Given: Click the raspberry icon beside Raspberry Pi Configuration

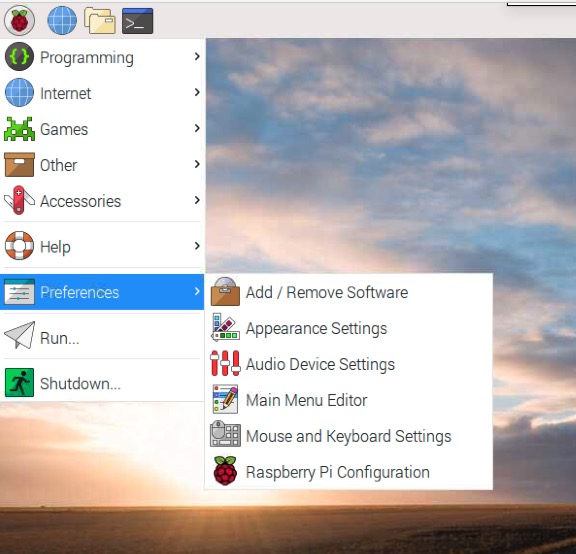Looking at the screenshot, I should 225,471.
